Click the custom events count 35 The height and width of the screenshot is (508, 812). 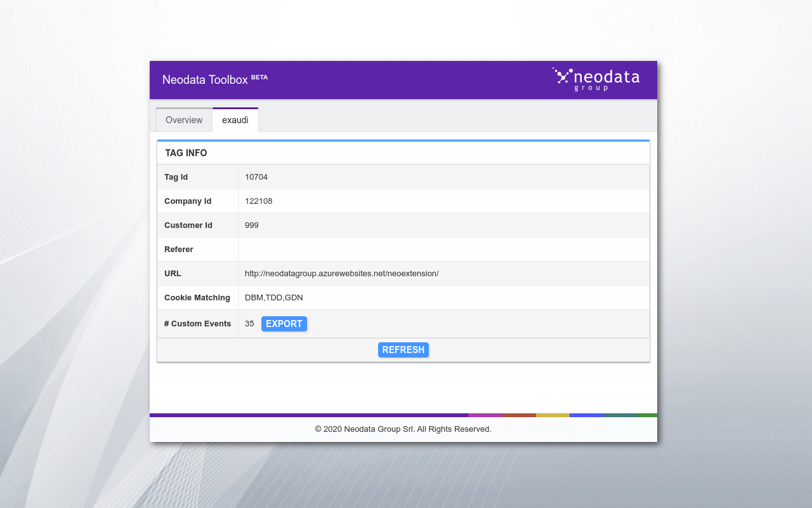point(249,324)
